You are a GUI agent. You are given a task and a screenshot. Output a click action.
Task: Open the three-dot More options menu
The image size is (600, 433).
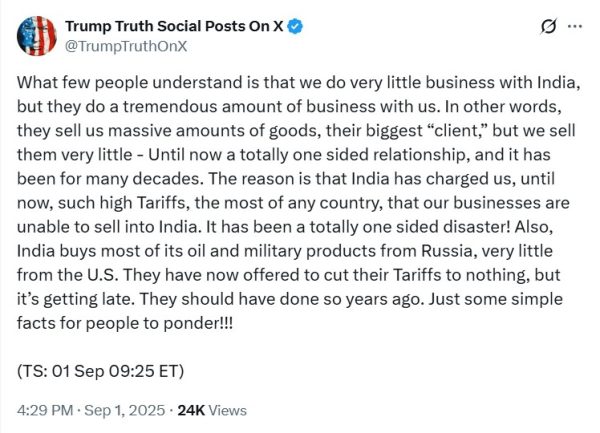coord(574,28)
